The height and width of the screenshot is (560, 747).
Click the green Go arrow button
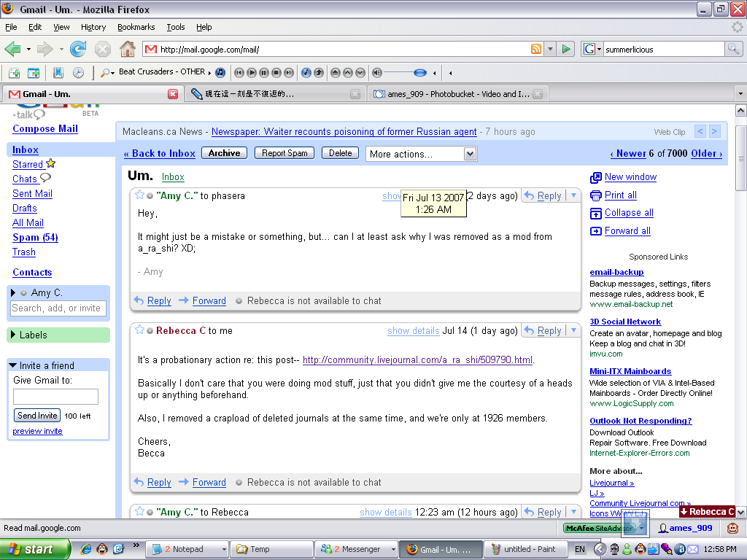point(566,49)
